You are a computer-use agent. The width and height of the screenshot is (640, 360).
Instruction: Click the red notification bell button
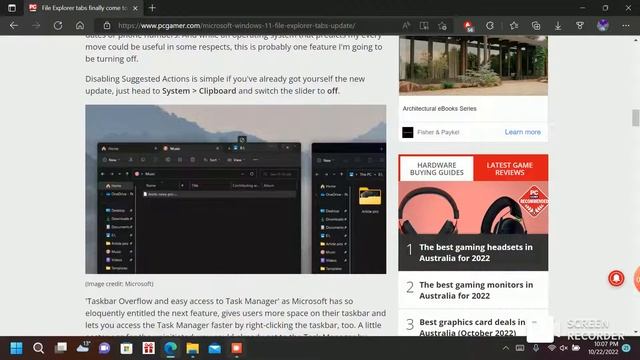pos(616,278)
